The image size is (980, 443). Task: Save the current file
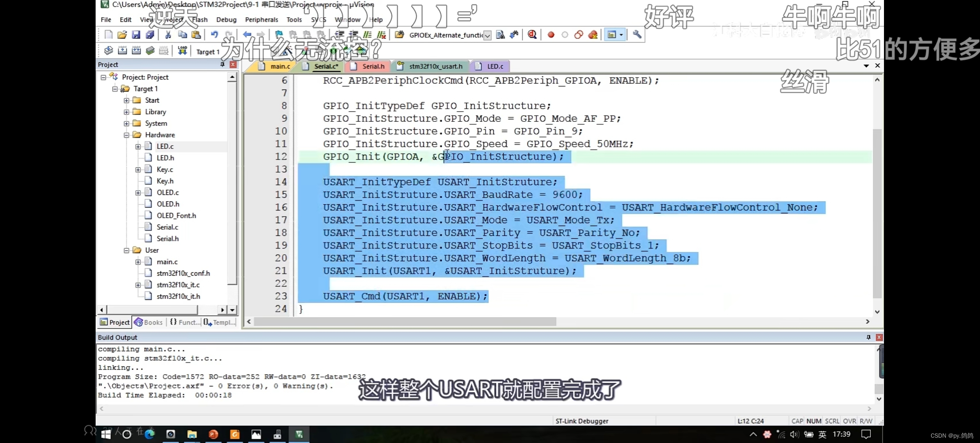(x=136, y=35)
